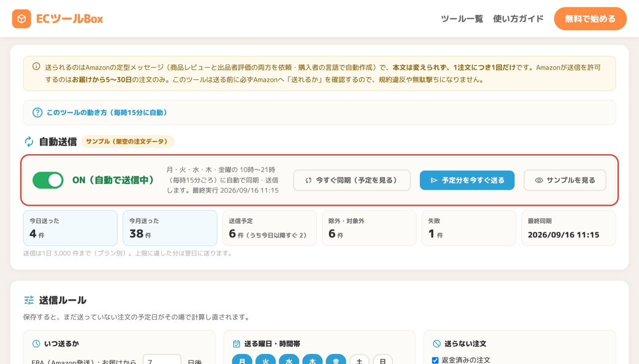Viewport: 639px width, 364px height.
Task: Toggle the 水 weekday chip
Action: [289, 360]
